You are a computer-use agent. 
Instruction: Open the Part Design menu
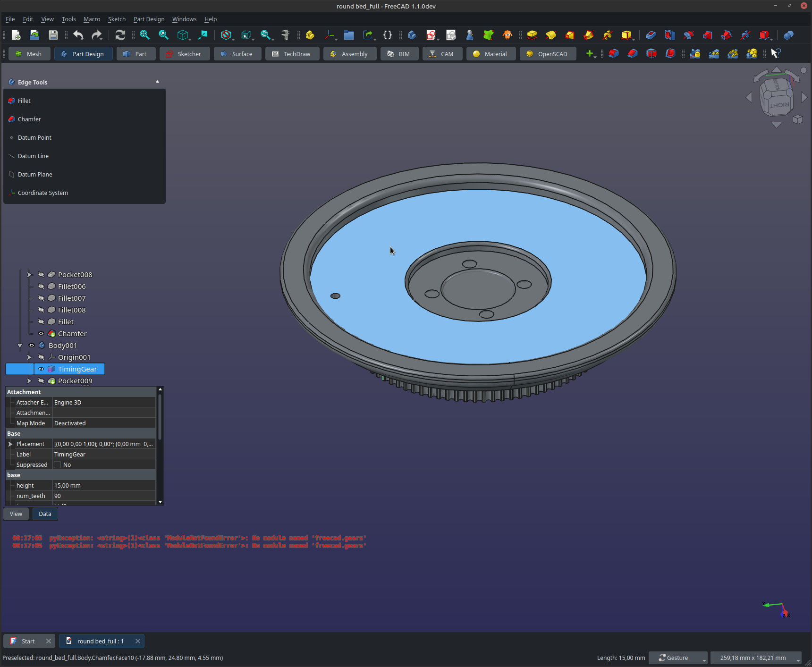point(149,19)
